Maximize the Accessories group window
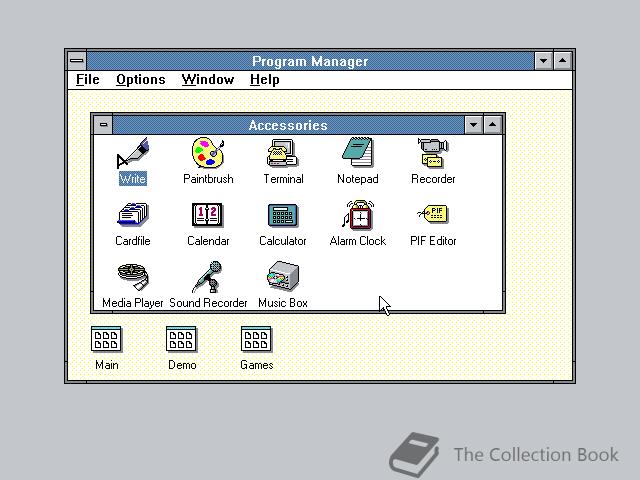The width and height of the screenshot is (640, 480). tap(493, 125)
